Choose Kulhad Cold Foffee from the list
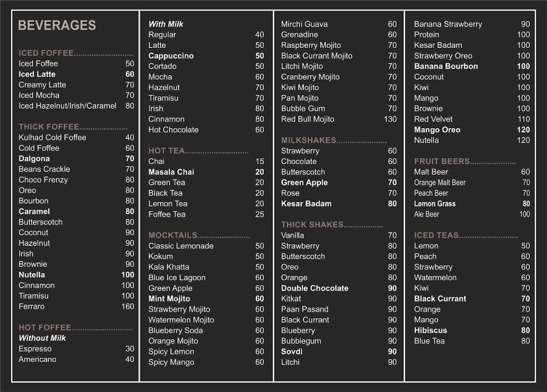The height and width of the screenshot is (392, 547). click(x=52, y=138)
